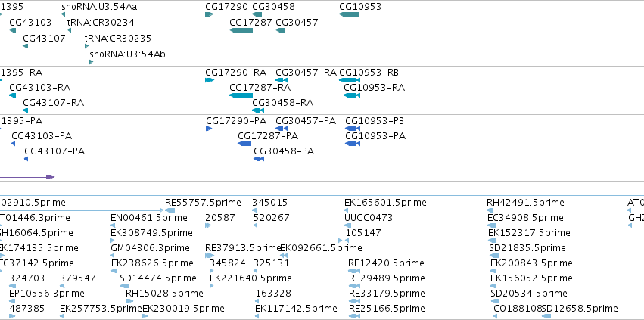The width and height of the screenshot is (644, 320).
Task: Select the CG17290 gene arrow glyph
Action: tap(210, 14)
